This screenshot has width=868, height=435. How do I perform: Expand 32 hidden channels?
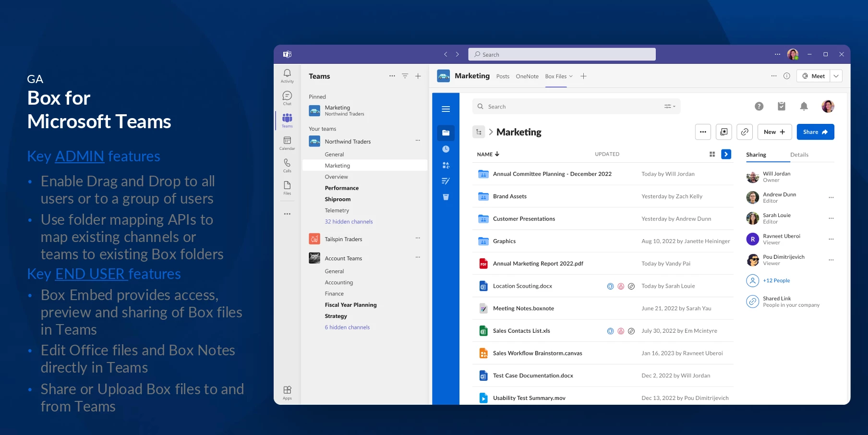(349, 222)
